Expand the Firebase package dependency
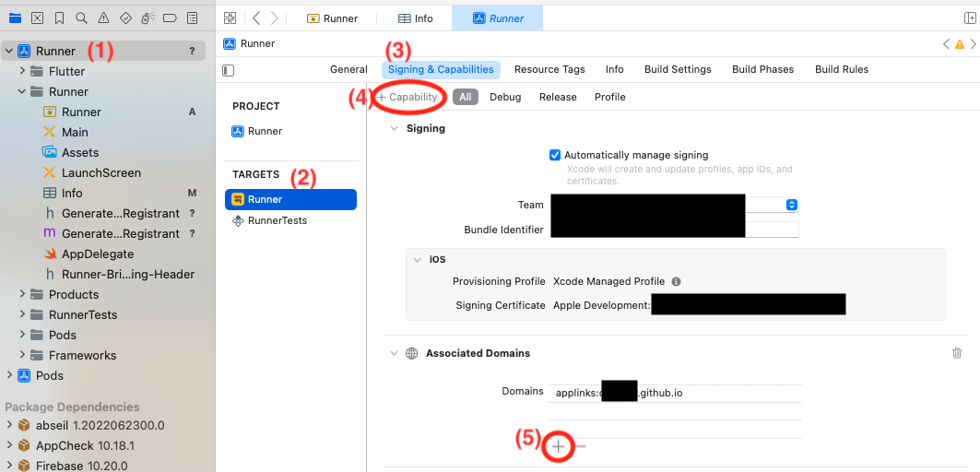The height and width of the screenshot is (472, 980). point(8,466)
